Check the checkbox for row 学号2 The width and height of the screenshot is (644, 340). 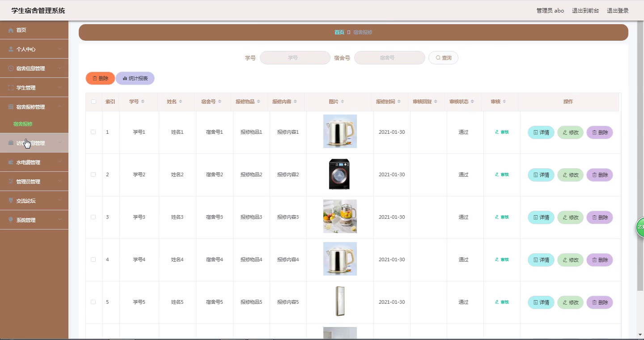pyautogui.click(x=93, y=174)
